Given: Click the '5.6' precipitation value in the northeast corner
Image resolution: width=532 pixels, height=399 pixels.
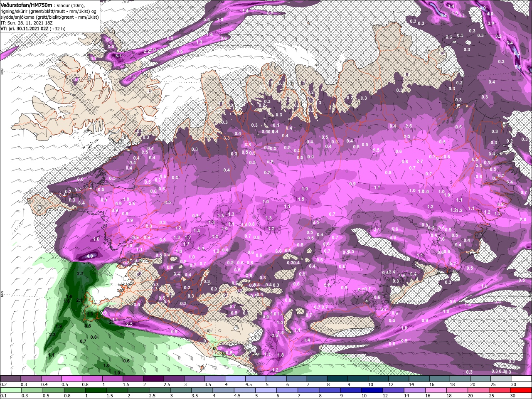Looking at the screenshot, I should click(518, 67).
